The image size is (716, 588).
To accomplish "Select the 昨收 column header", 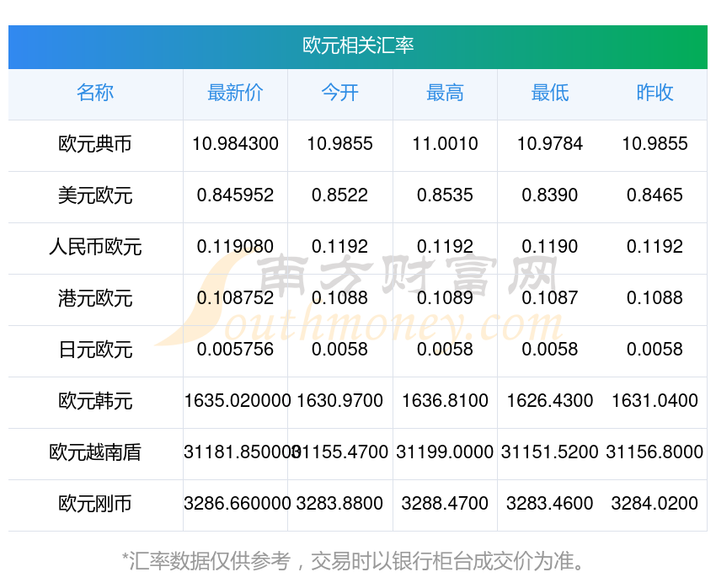I will pyautogui.click(x=655, y=93).
